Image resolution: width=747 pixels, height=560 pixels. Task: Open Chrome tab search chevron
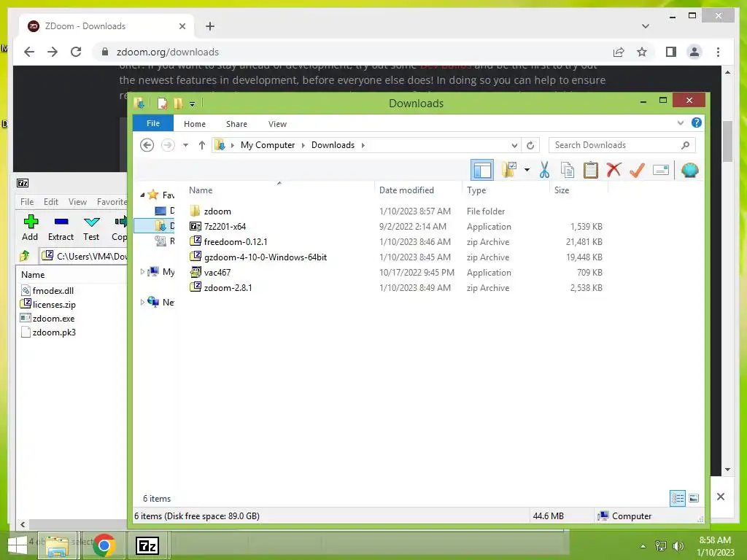(645, 26)
